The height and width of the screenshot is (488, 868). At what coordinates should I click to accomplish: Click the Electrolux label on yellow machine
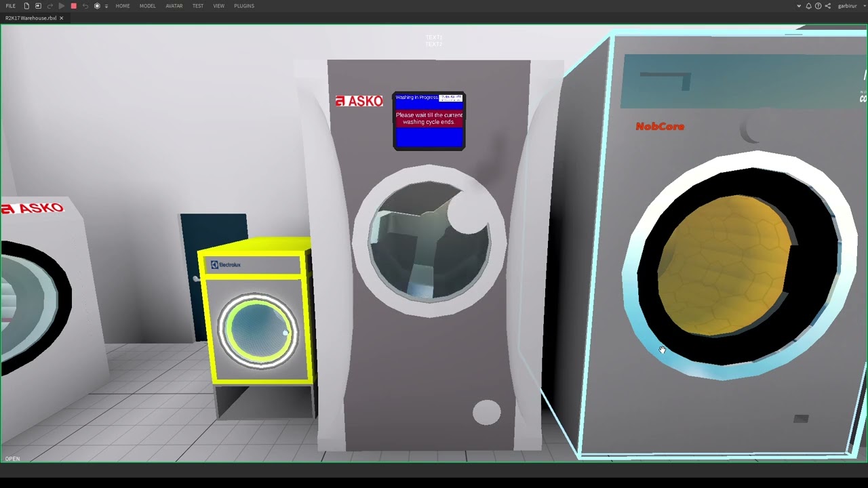226,265
